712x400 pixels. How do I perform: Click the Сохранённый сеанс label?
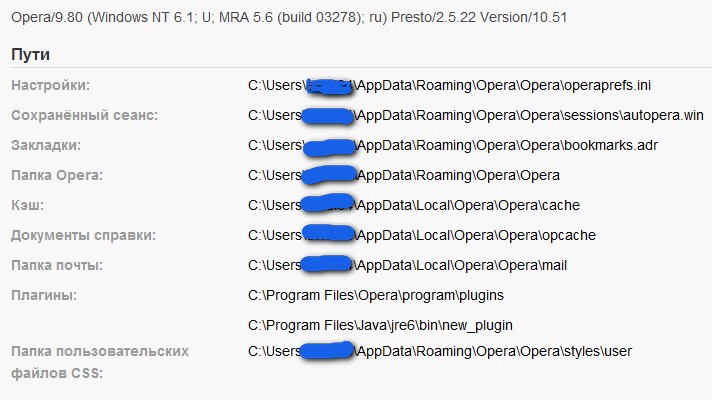[84, 115]
